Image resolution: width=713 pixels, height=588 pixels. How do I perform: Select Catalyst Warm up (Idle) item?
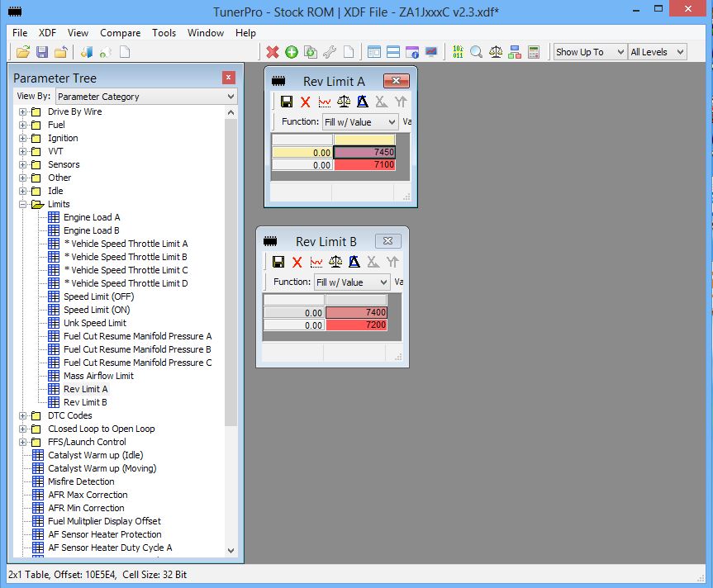point(96,455)
